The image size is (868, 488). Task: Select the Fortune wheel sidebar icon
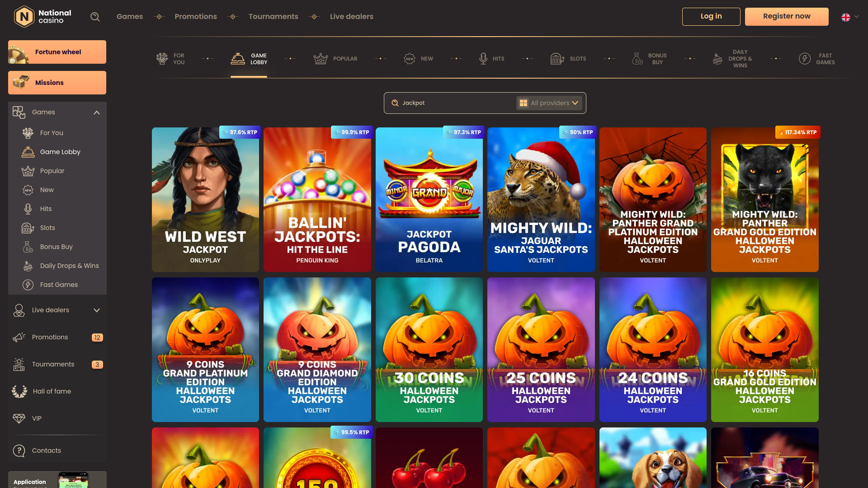pyautogui.click(x=18, y=52)
